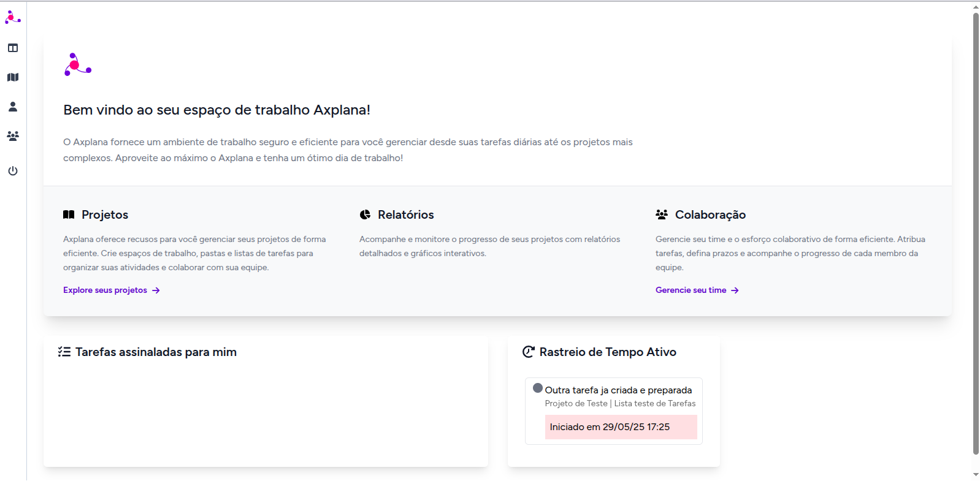
Task: Follow the Explore seus projetos link
Action: point(112,290)
